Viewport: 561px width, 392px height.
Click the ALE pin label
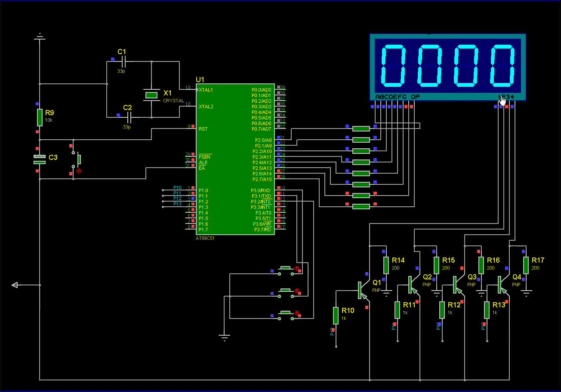pos(203,163)
